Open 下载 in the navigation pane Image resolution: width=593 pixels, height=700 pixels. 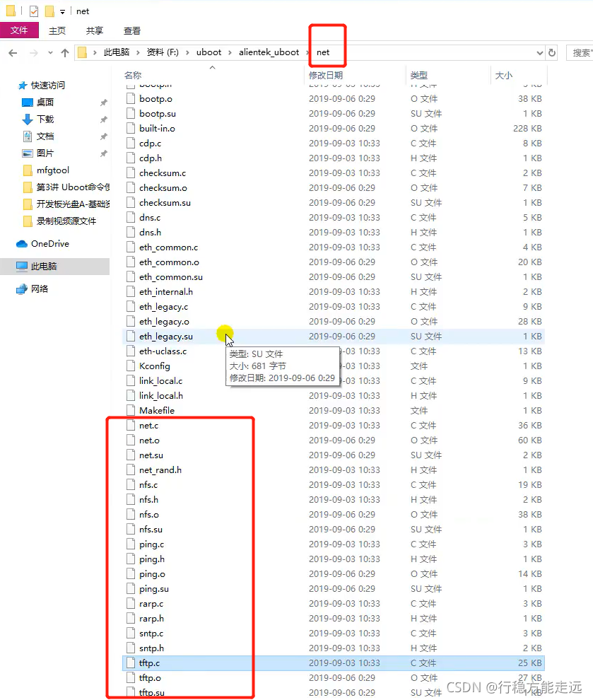45,119
